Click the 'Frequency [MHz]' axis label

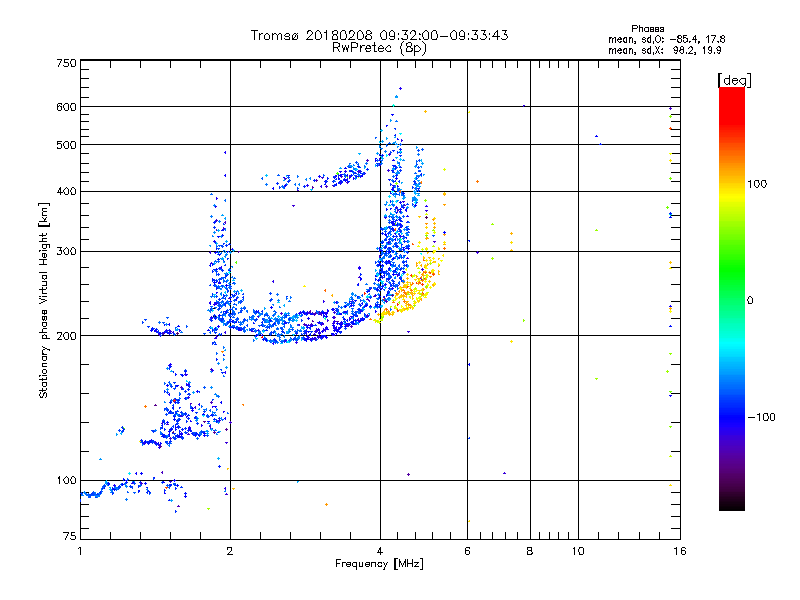(379, 564)
